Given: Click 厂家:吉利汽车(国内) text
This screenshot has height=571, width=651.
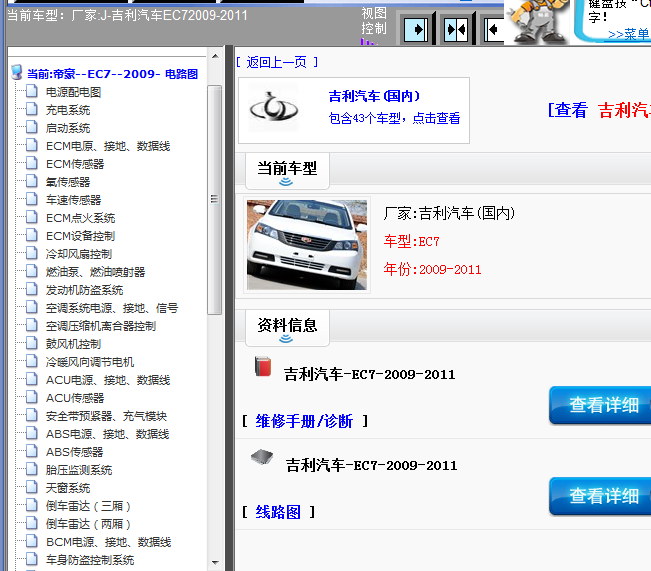Looking at the screenshot, I should point(449,213).
